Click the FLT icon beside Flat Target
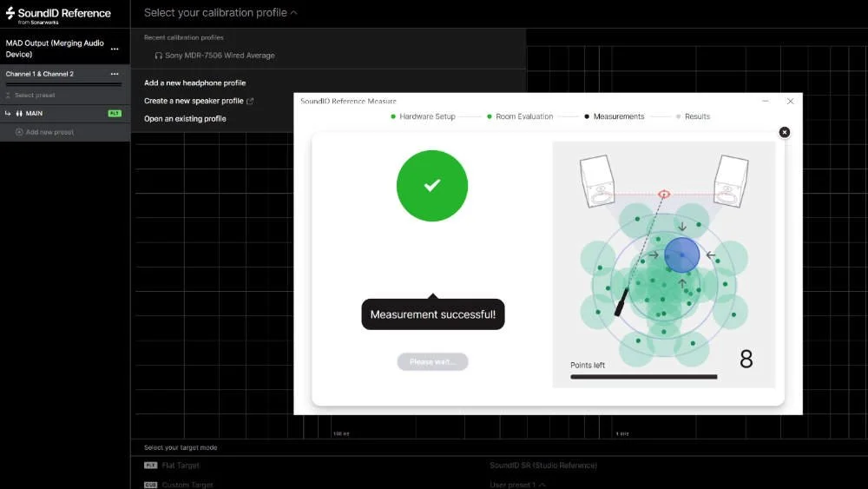This screenshot has height=489, width=868. pos(150,466)
